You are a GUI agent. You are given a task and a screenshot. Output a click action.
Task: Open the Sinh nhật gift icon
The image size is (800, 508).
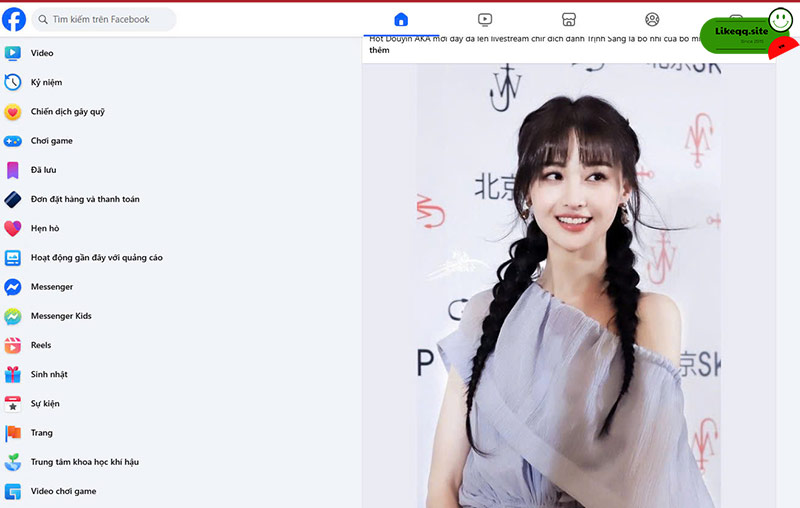click(x=13, y=374)
